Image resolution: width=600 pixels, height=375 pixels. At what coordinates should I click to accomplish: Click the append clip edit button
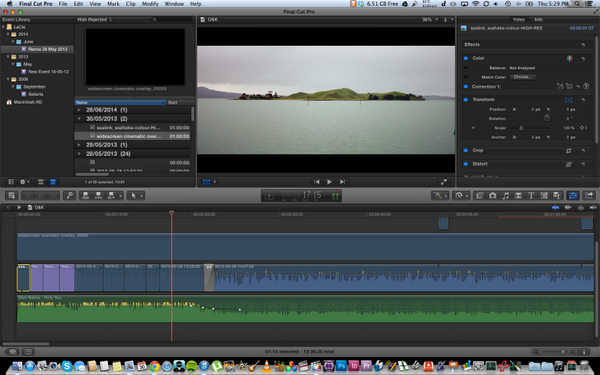coord(111,196)
